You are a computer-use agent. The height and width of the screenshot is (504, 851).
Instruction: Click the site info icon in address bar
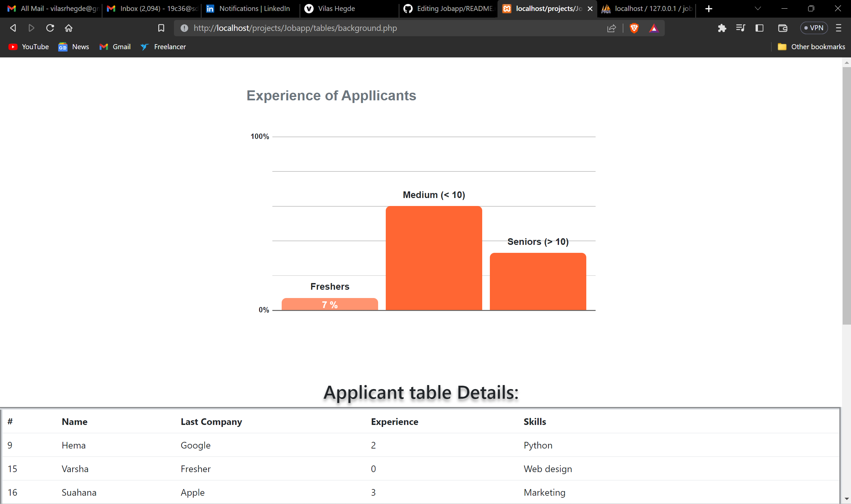pyautogui.click(x=184, y=28)
